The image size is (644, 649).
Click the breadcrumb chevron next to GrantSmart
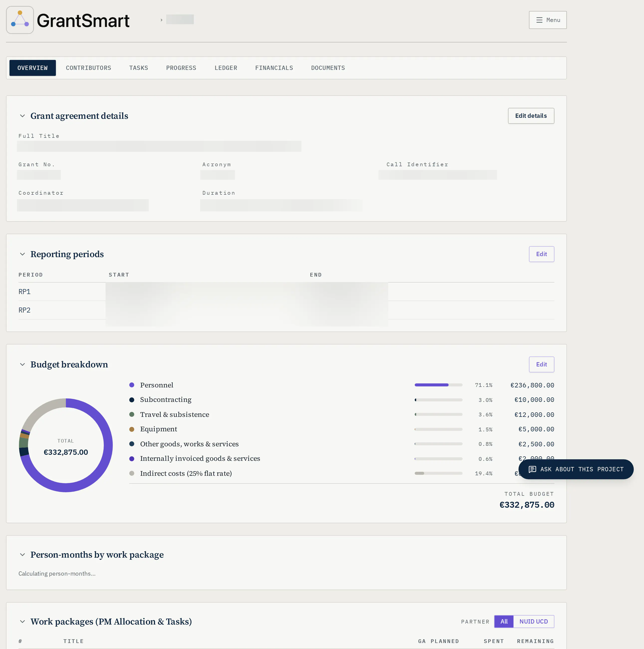(x=161, y=20)
